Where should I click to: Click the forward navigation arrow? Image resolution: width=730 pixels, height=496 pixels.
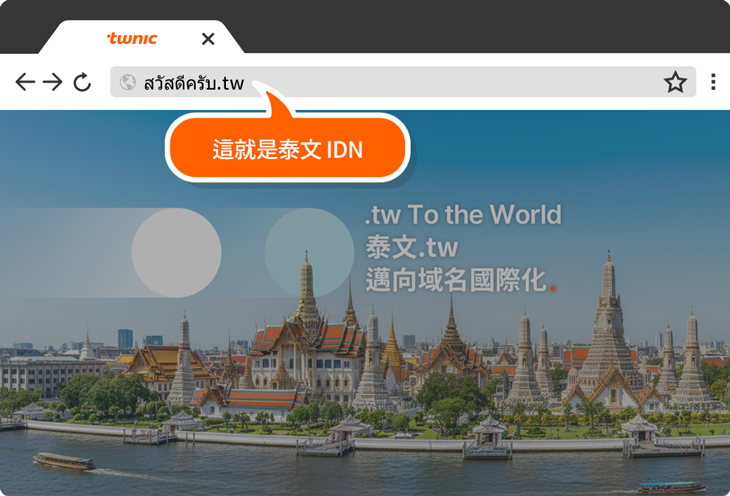(x=53, y=82)
